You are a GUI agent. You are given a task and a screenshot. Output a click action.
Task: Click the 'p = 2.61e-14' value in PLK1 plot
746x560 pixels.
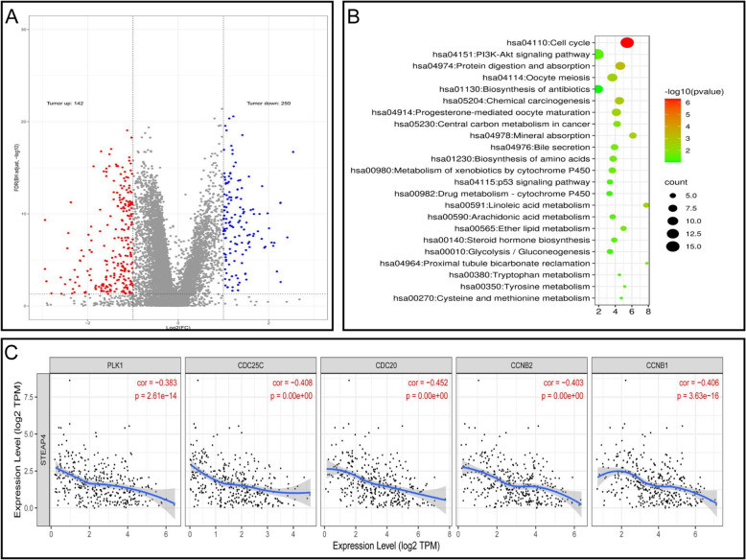[x=156, y=396]
